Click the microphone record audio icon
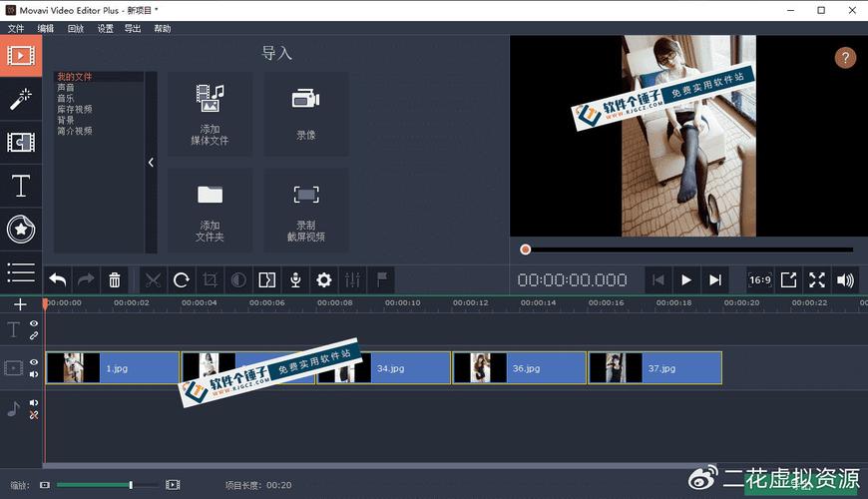This screenshot has width=868, height=499. click(295, 280)
